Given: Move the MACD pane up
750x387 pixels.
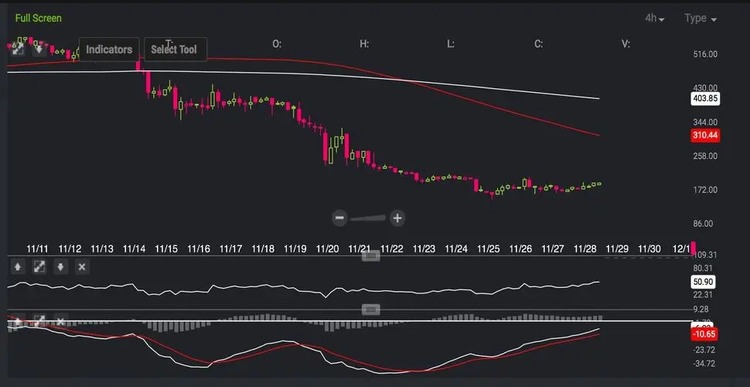Looking at the screenshot, I should (18, 321).
